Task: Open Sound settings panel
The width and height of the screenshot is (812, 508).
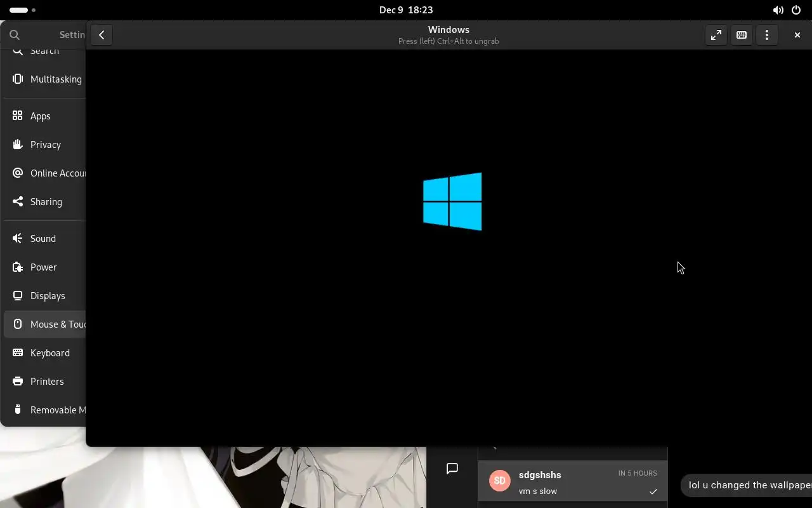Action: (44, 239)
